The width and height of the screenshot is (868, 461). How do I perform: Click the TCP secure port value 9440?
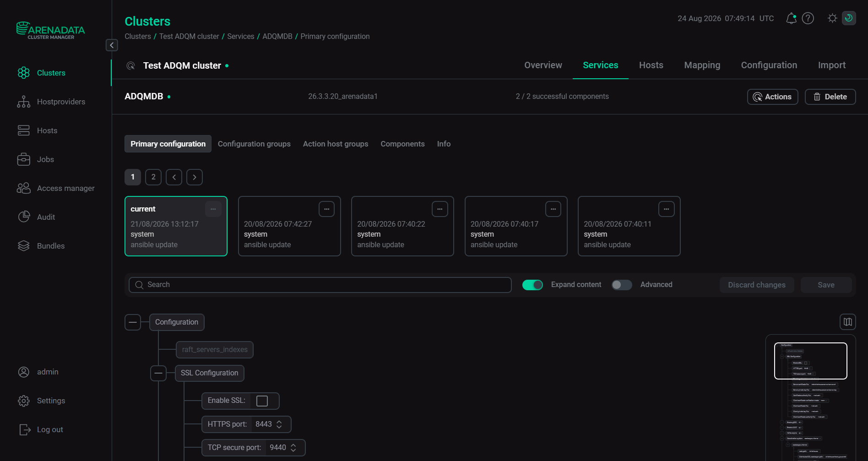278,448
